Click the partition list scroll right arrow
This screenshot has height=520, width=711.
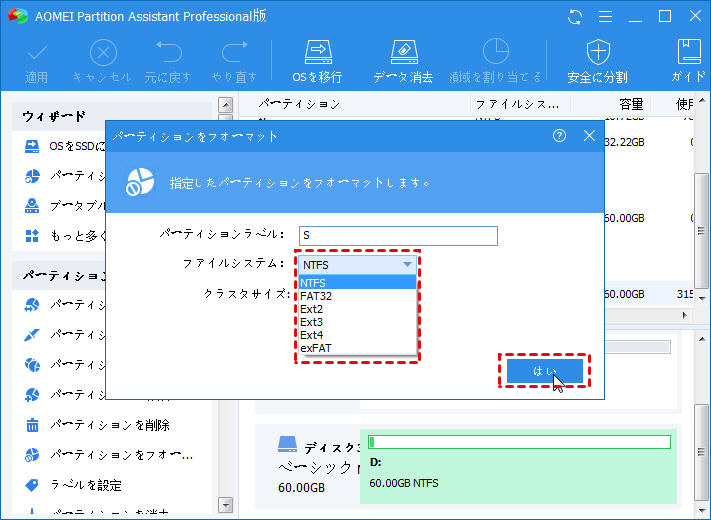[684, 316]
